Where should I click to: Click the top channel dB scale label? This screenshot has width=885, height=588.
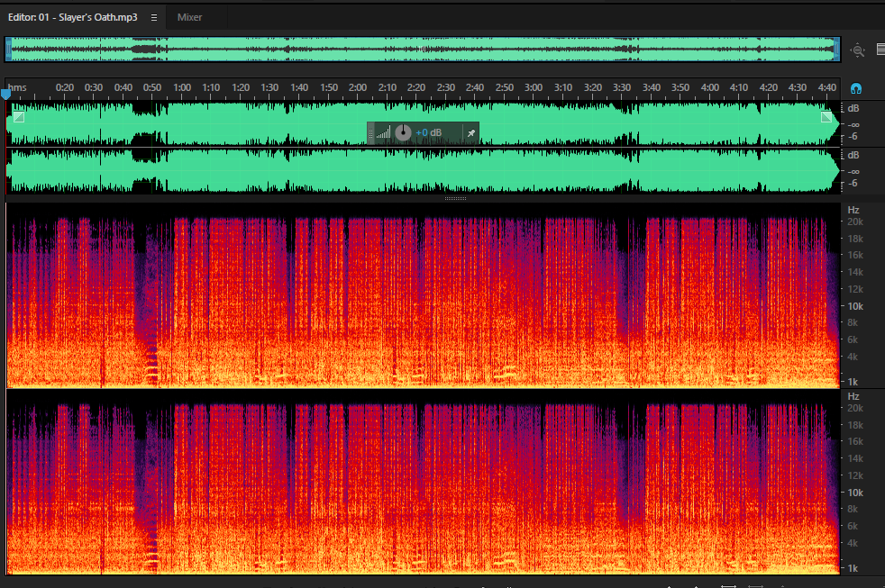point(853,108)
